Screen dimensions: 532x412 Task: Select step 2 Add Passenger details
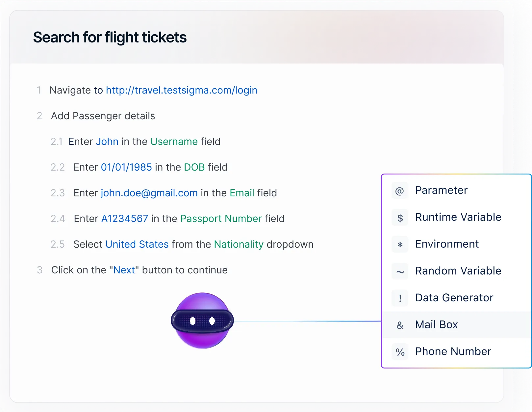tap(103, 116)
